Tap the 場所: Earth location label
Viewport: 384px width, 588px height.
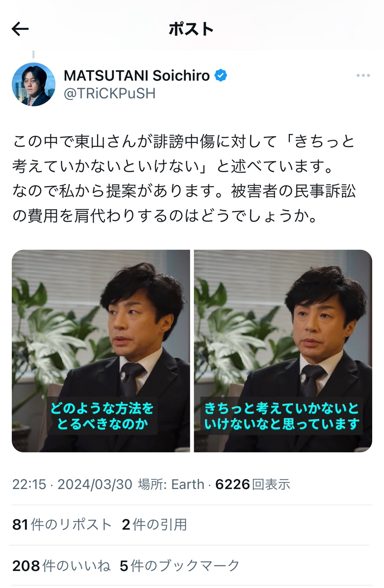coord(171,485)
